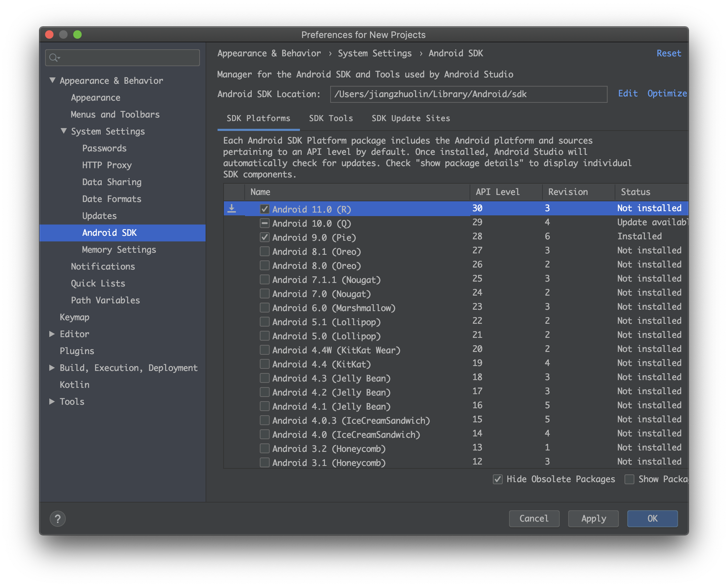
Task: Select Android SDK in the sidebar
Action: point(123,233)
